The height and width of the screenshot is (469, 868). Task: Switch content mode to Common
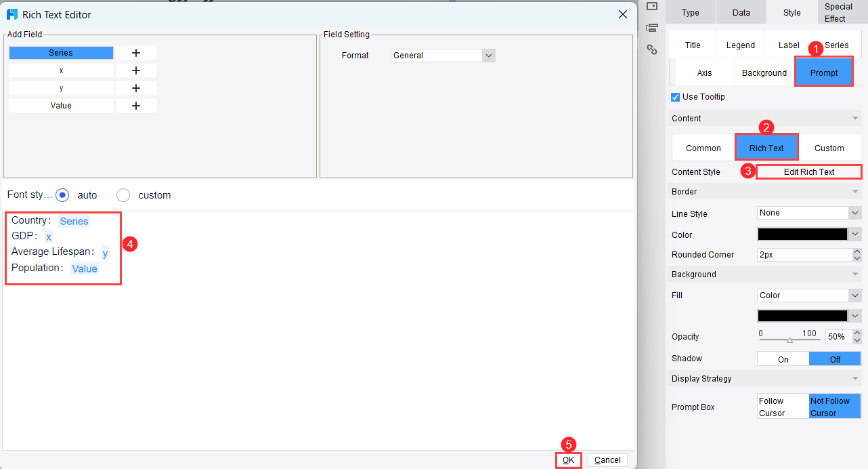703,148
